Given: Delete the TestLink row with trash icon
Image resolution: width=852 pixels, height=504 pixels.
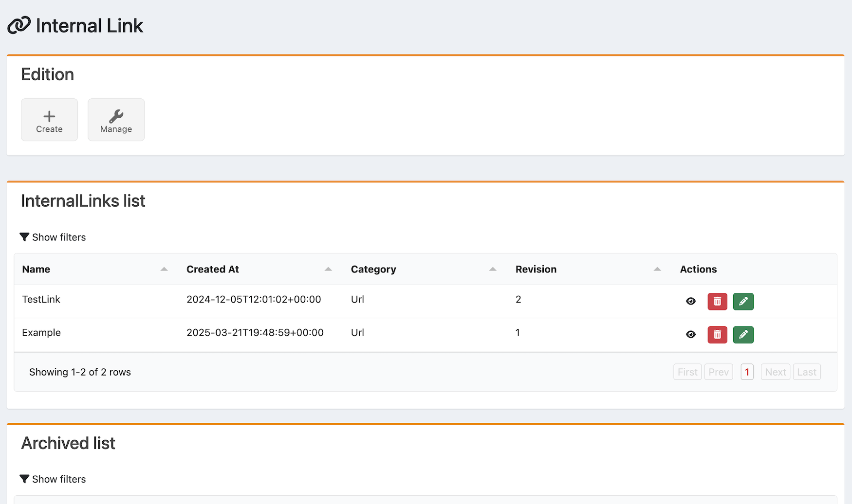Looking at the screenshot, I should (717, 302).
